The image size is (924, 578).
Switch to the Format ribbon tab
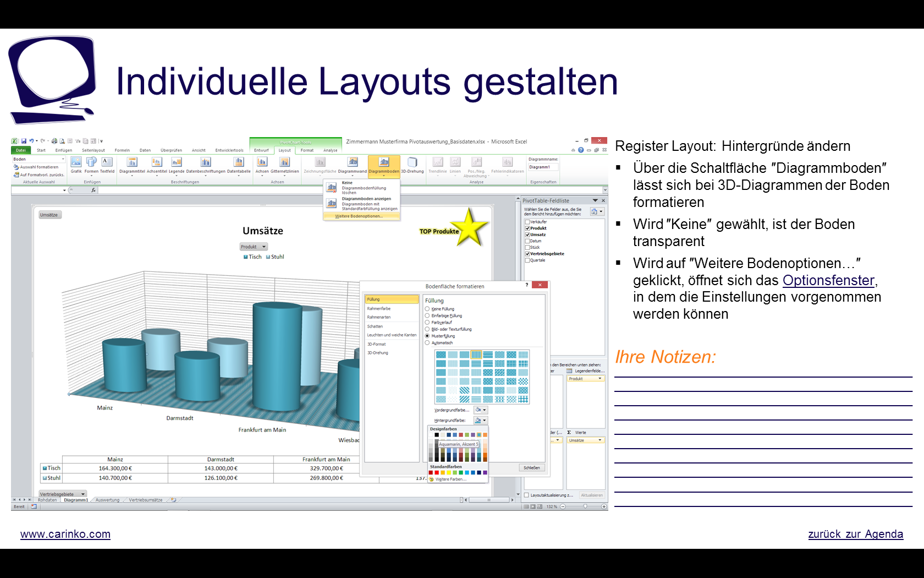coord(307,150)
